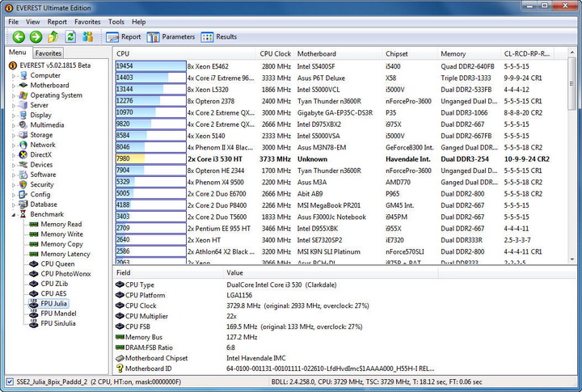Click the results list scrollbar down arrow
This screenshot has width=582, height=392.
click(572, 259)
